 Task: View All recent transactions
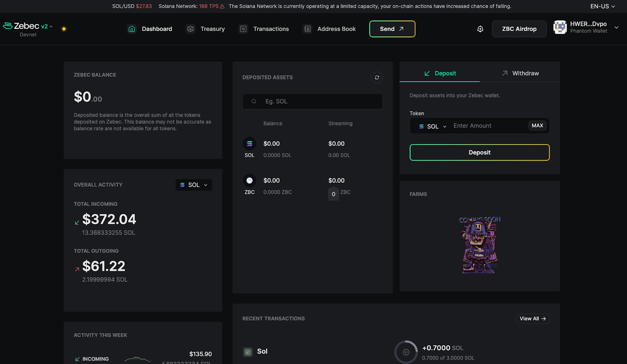[x=533, y=319]
